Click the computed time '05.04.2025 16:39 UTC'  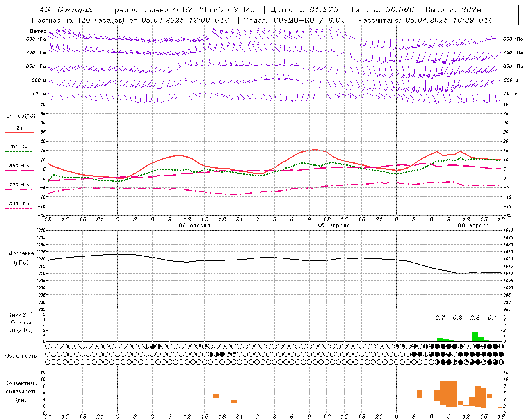pyautogui.click(x=450, y=20)
